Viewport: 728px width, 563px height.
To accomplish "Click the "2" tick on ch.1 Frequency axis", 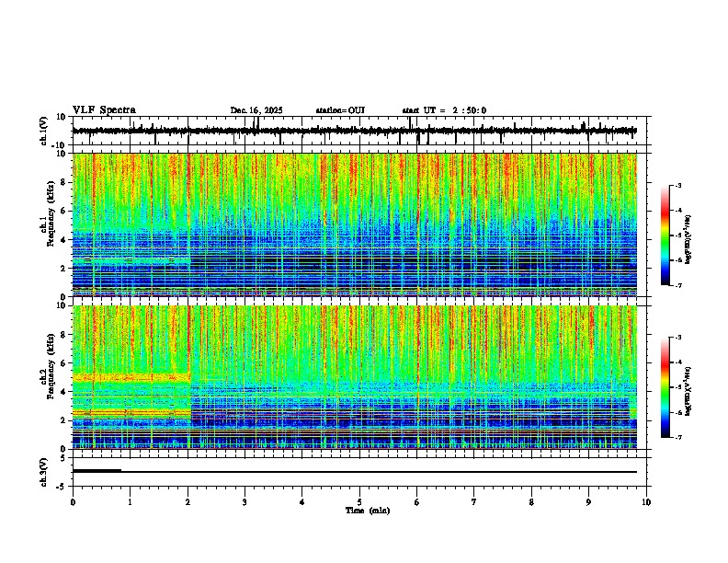I will (64, 268).
